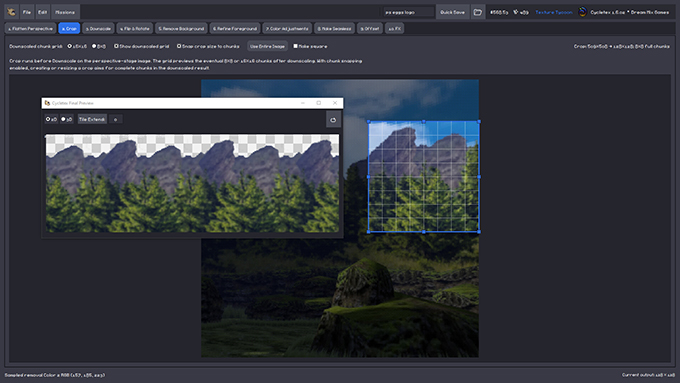Click the project name input field
The width and height of the screenshot is (680, 383).
click(x=409, y=12)
